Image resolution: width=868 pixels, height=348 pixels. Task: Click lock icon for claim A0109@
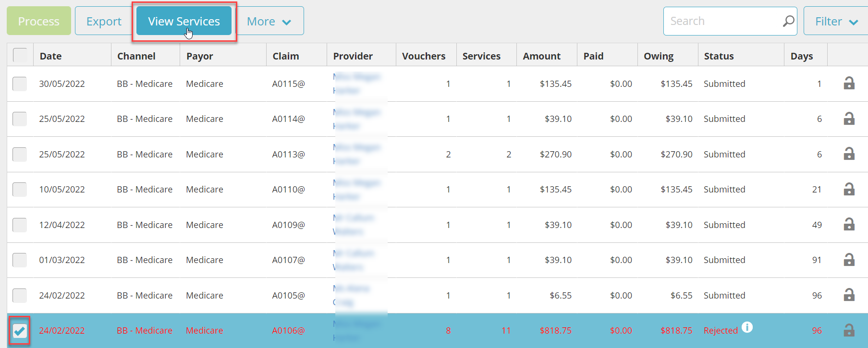coord(849,224)
